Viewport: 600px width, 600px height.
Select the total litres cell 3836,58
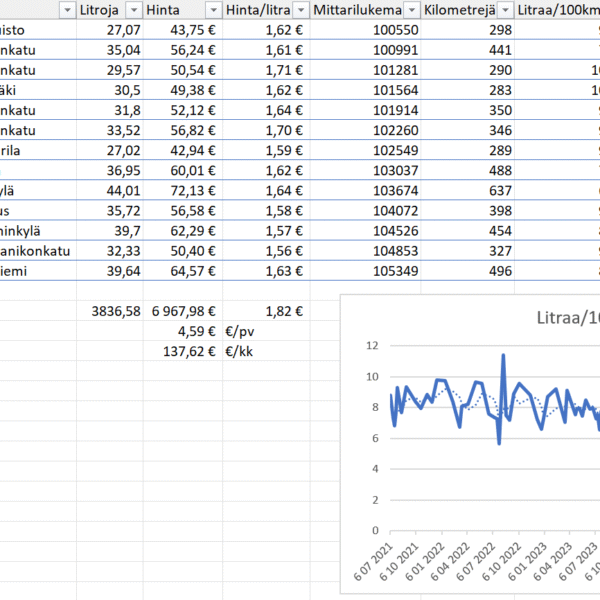point(110,312)
